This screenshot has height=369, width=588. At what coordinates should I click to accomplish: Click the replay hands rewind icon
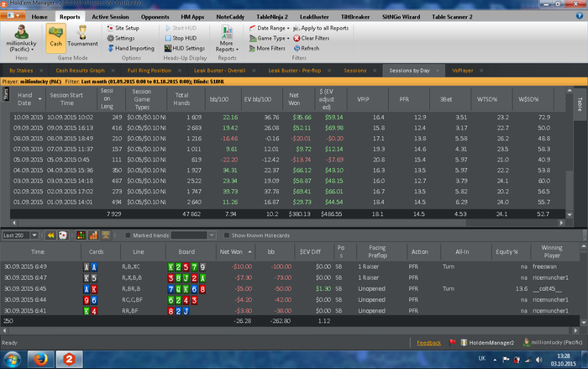pyautogui.click(x=50, y=235)
